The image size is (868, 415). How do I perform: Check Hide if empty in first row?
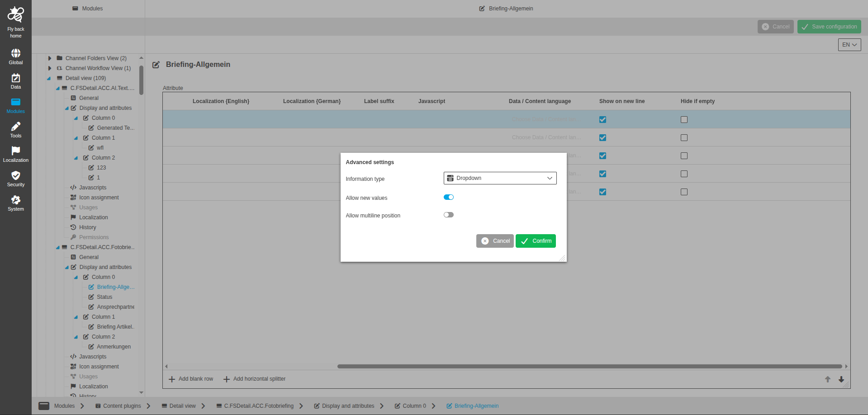(684, 120)
